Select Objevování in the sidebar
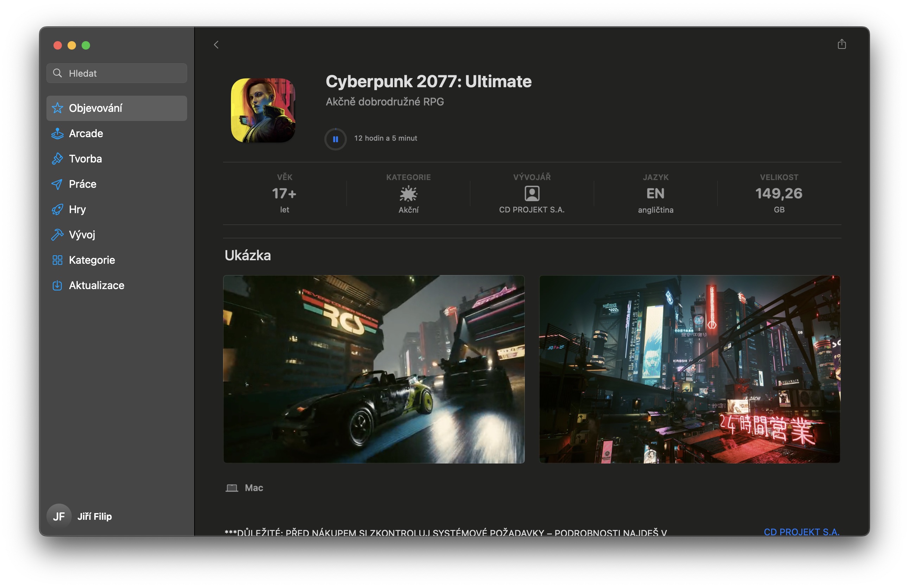The width and height of the screenshot is (909, 588). coord(95,108)
